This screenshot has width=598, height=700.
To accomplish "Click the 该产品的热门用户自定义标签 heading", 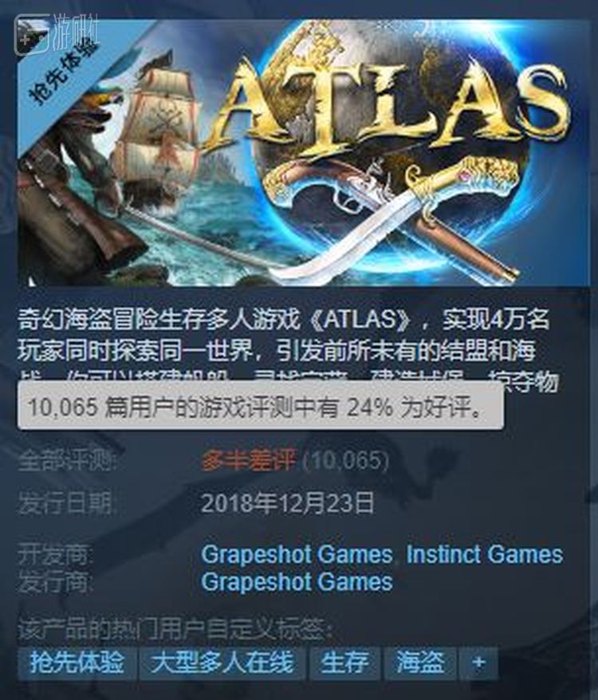I will tap(175, 630).
